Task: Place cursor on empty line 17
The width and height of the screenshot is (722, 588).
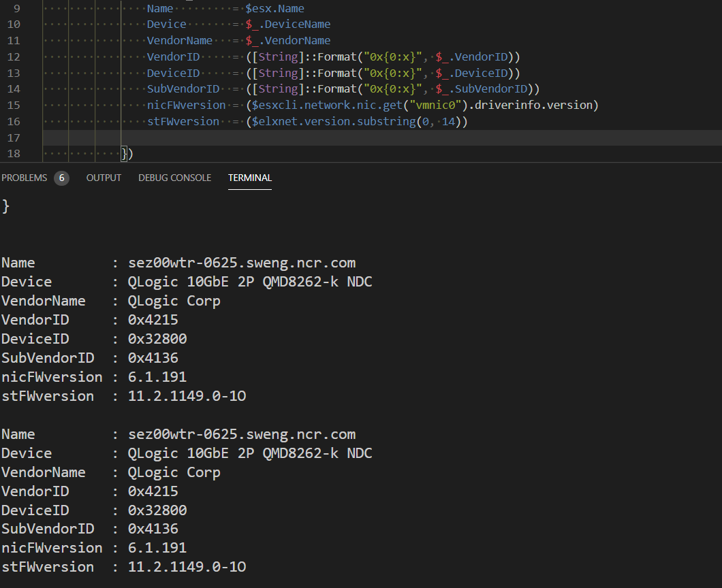Action: (x=382, y=137)
